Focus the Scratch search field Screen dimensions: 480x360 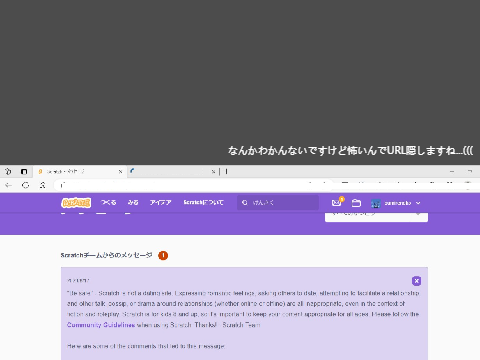tap(278, 203)
